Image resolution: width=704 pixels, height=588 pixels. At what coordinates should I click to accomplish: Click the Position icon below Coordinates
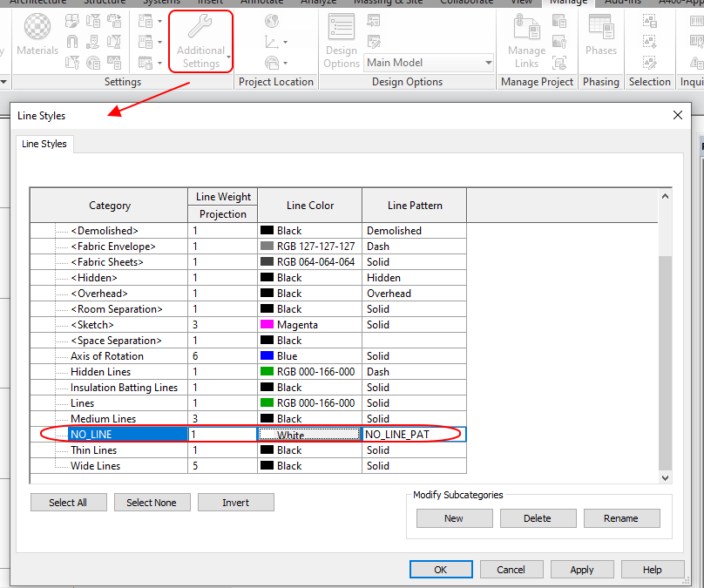[x=272, y=63]
